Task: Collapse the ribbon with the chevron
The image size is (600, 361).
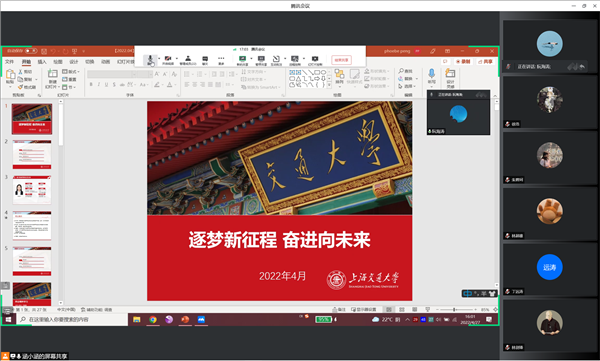Action: [494, 96]
